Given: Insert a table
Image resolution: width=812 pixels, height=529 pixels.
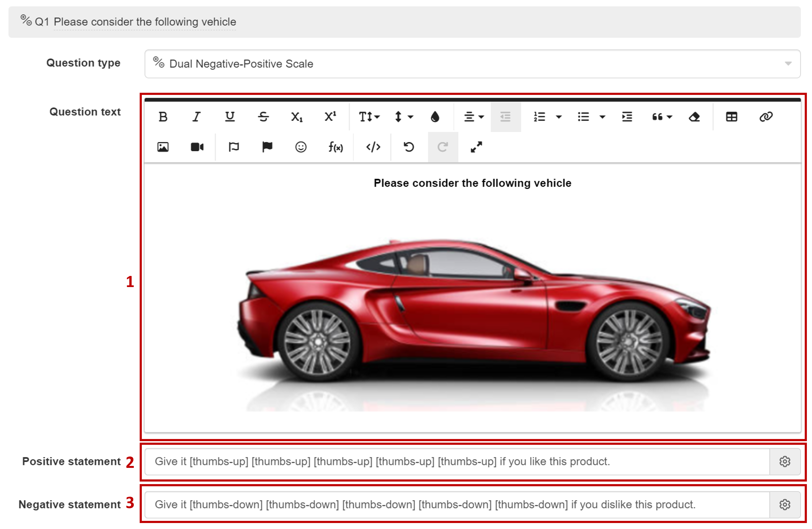Looking at the screenshot, I should 731,117.
